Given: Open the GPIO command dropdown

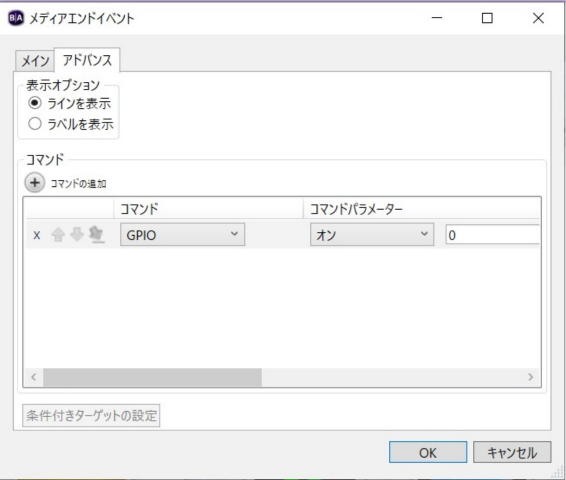Looking at the screenshot, I should 182,235.
